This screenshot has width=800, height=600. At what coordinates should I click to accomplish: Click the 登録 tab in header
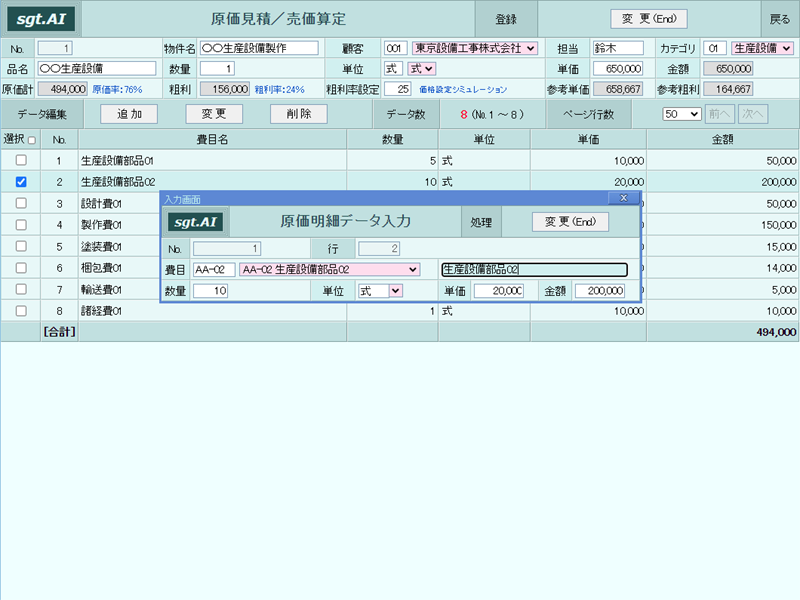click(506, 19)
